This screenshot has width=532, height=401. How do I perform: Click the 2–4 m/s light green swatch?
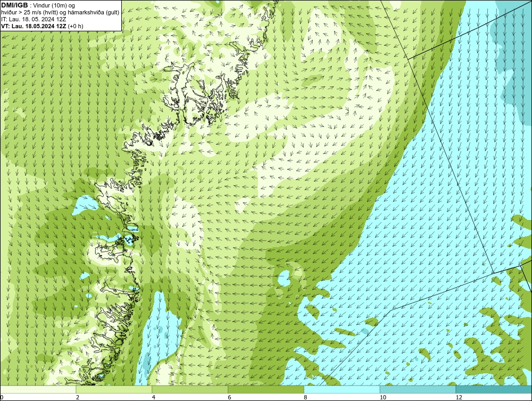[x=114, y=389]
